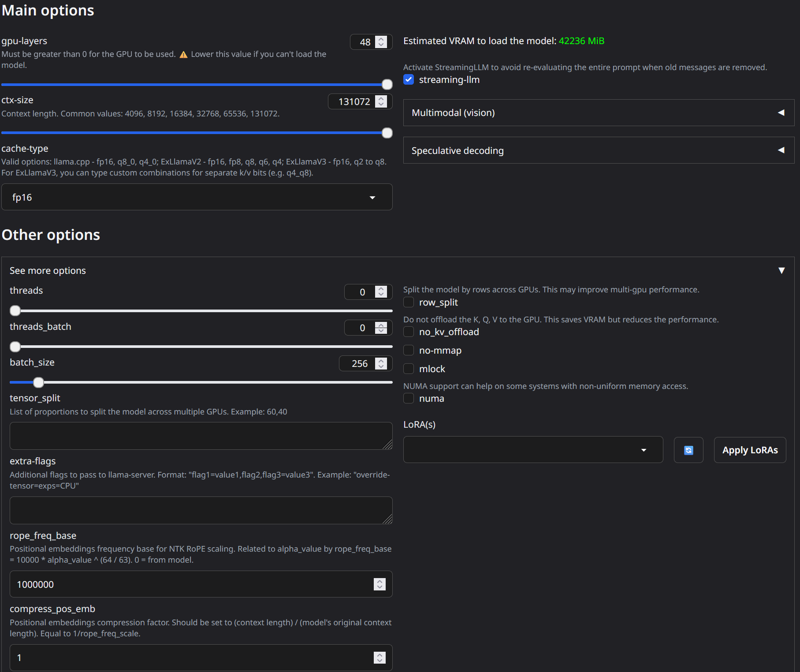Click the compress_pos_emb spinner arrows
The height and width of the screenshot is (672, 800).
[x=380, y=657]
